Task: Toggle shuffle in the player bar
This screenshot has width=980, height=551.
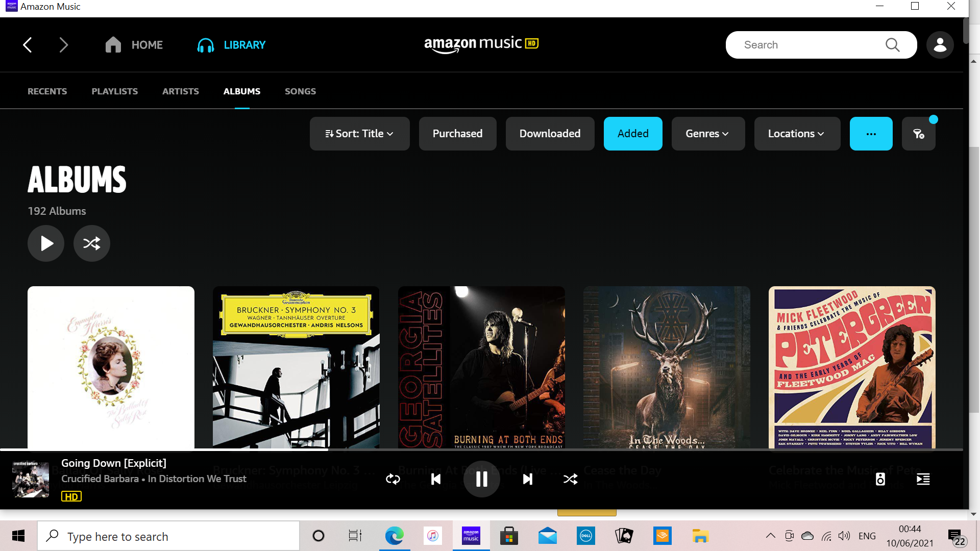Action: (x=571, y=479)
